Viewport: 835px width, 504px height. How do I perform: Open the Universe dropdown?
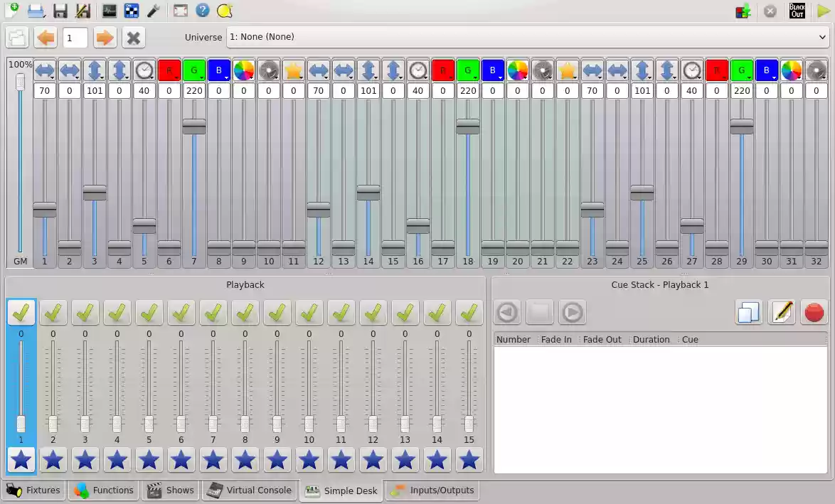tap(528, 37)
